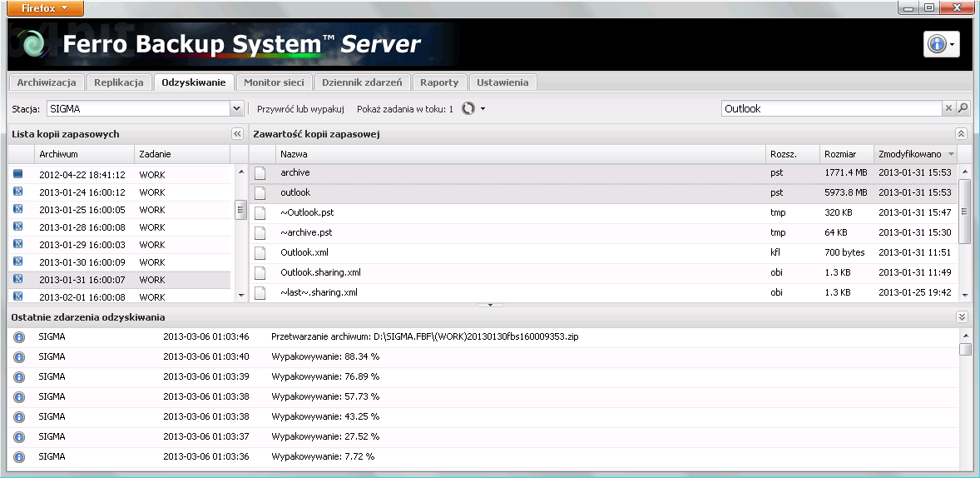Click the info icon in header
This screenshot has width=980, height=478.
[937, 45]
